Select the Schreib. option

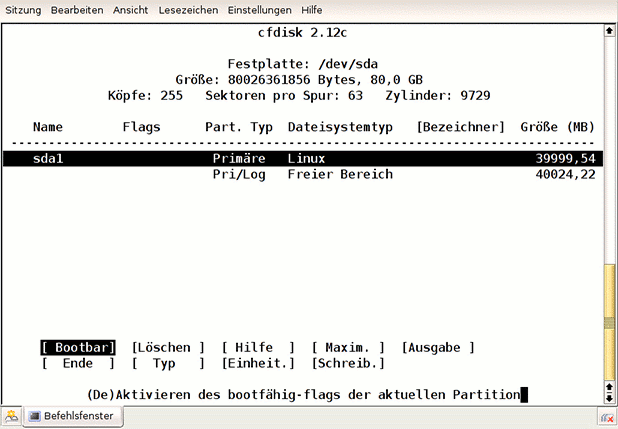coord(348,363)
